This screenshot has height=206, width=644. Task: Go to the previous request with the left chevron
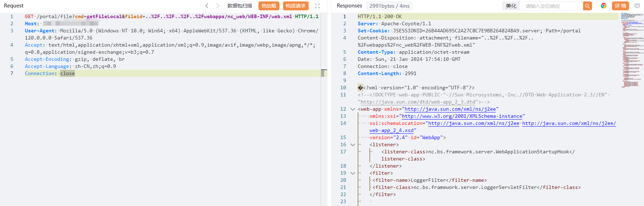pos(207,6)
